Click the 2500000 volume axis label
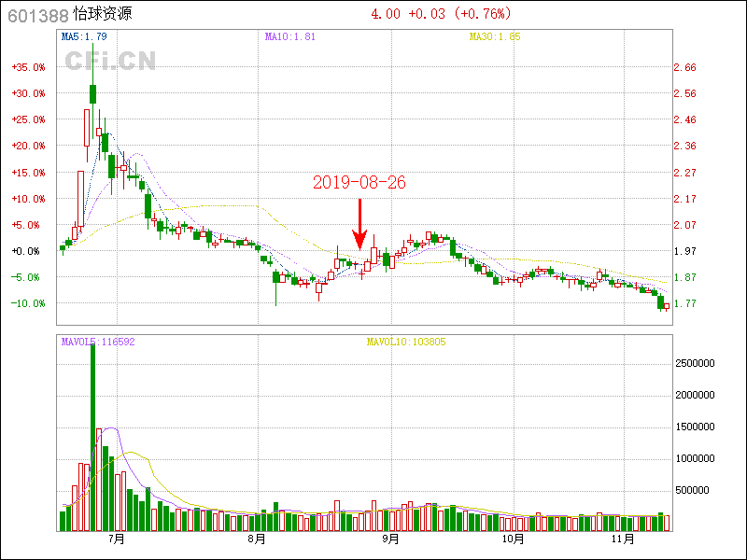Screen dimensions: 747x560 point(698,362)
